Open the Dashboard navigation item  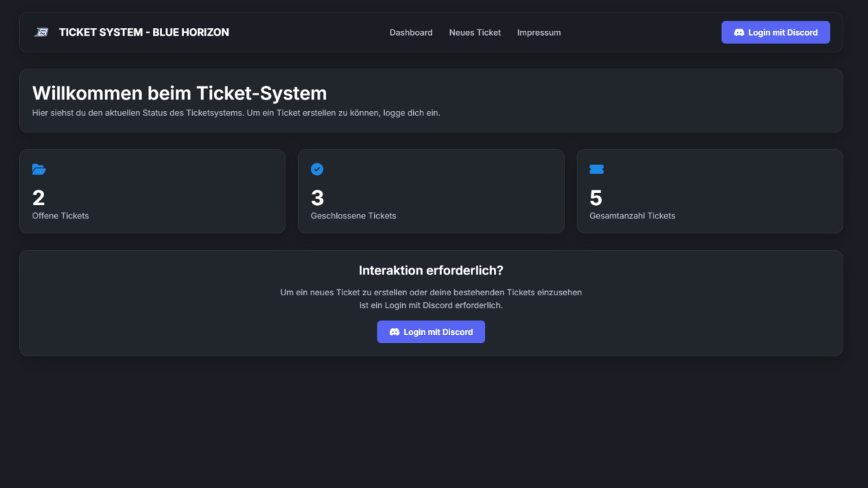[410, 33]
